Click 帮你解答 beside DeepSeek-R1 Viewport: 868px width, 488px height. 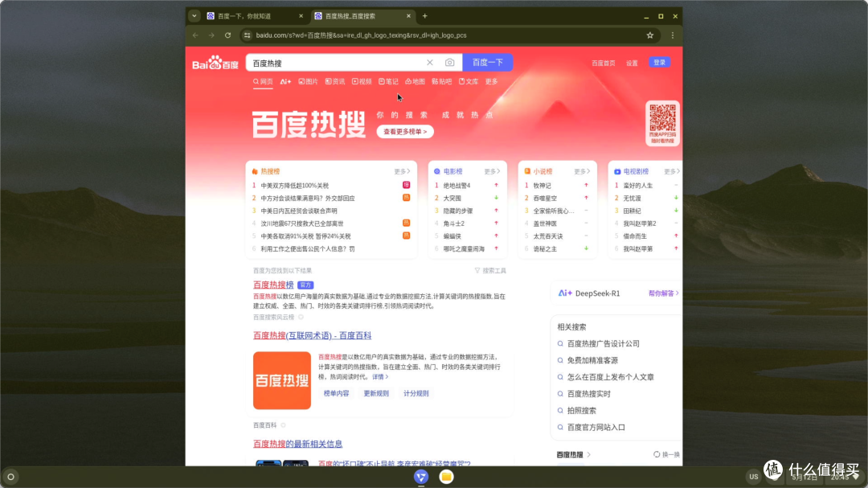663,293
